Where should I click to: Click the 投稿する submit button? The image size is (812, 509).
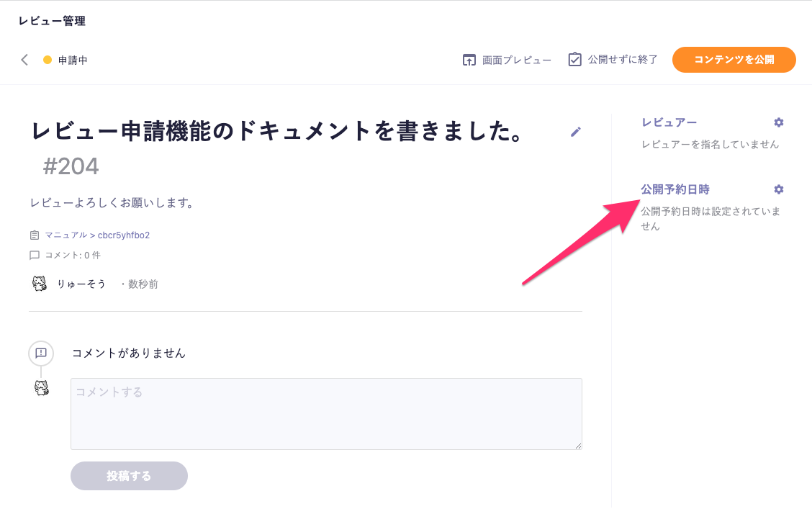pyautogui.click(x=129, y=476)
